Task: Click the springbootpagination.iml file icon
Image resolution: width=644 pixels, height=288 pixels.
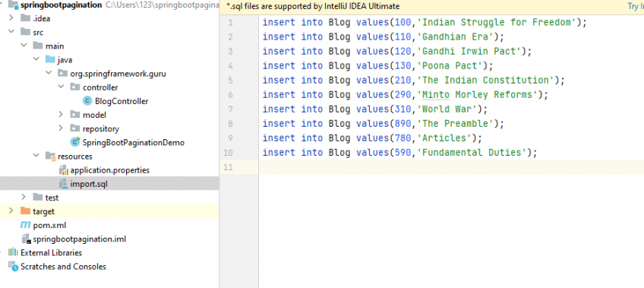Action: (27, 239)
